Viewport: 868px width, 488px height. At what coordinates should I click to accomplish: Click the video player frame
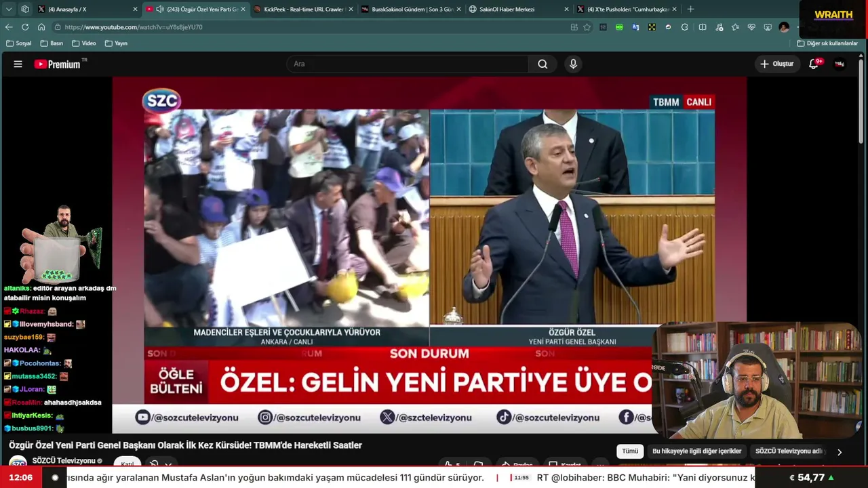tap(429, 255)
